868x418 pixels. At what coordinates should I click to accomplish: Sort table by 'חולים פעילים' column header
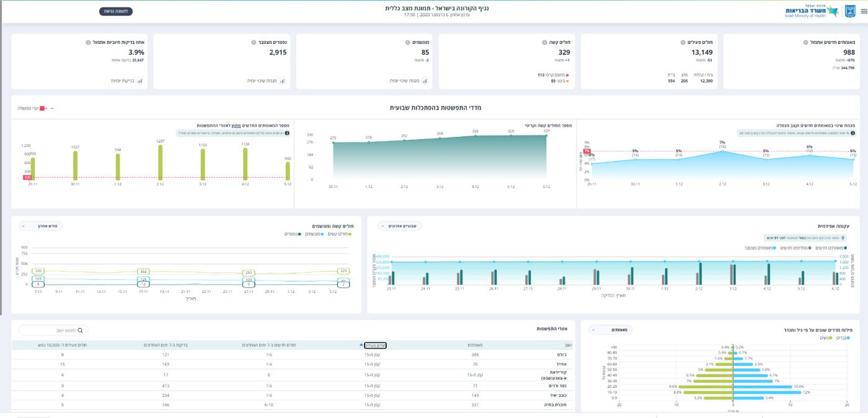click(x=374, y=345)
